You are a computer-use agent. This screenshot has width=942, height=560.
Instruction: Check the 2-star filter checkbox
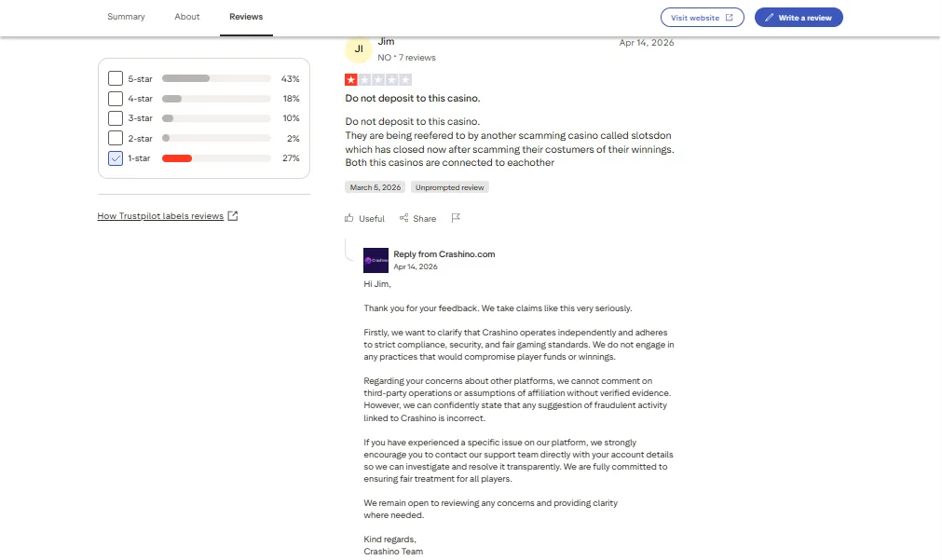(x=116, y=138)
